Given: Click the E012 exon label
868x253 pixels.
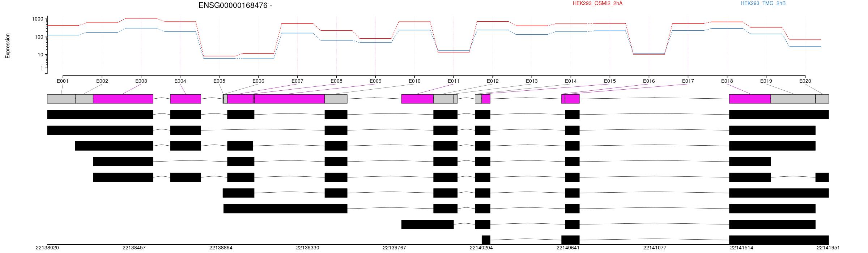Looking at the screenshot, I should click(493, 81).
